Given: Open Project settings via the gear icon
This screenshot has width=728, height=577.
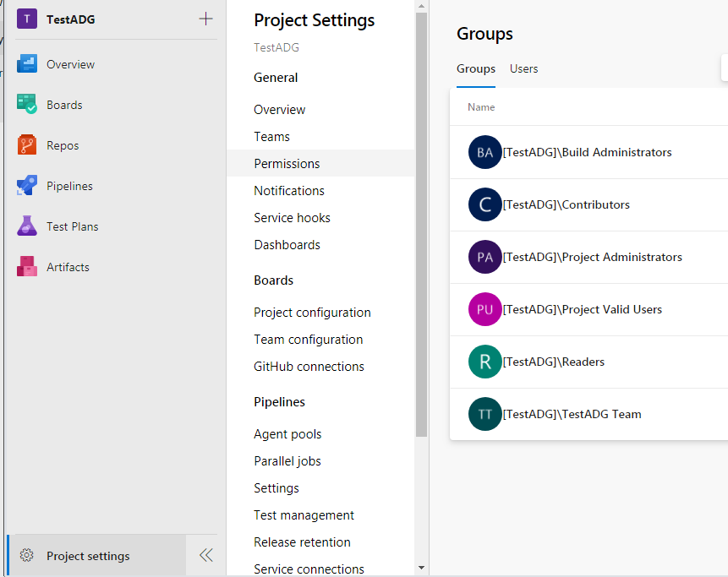Looking at the screenshot, I should [x=28, y=555].
